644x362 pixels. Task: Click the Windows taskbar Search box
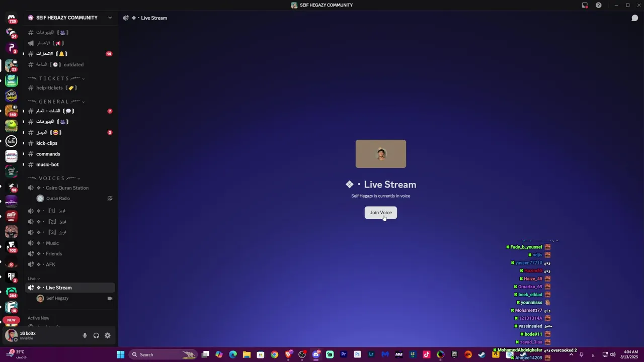click(163, 354)
